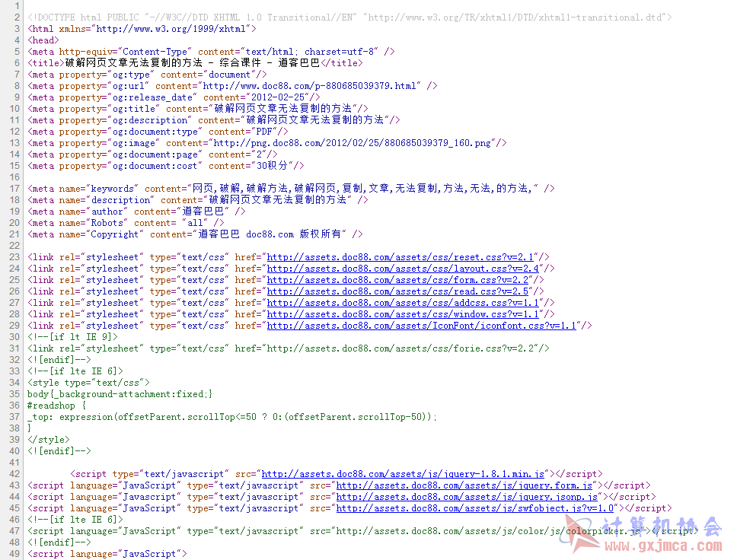
Task: Click line number 34 in the gutter
Action: tap(15, 383)
